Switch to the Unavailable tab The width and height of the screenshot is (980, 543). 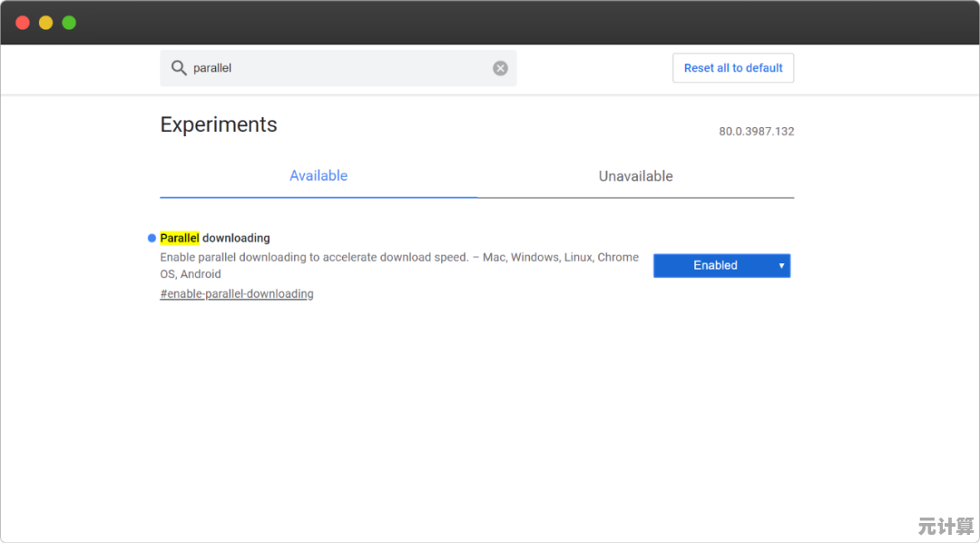(x=635, y=176)
